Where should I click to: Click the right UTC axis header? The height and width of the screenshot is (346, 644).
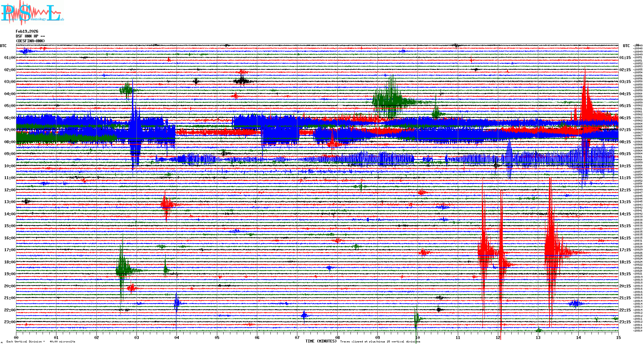pos(626,46)
